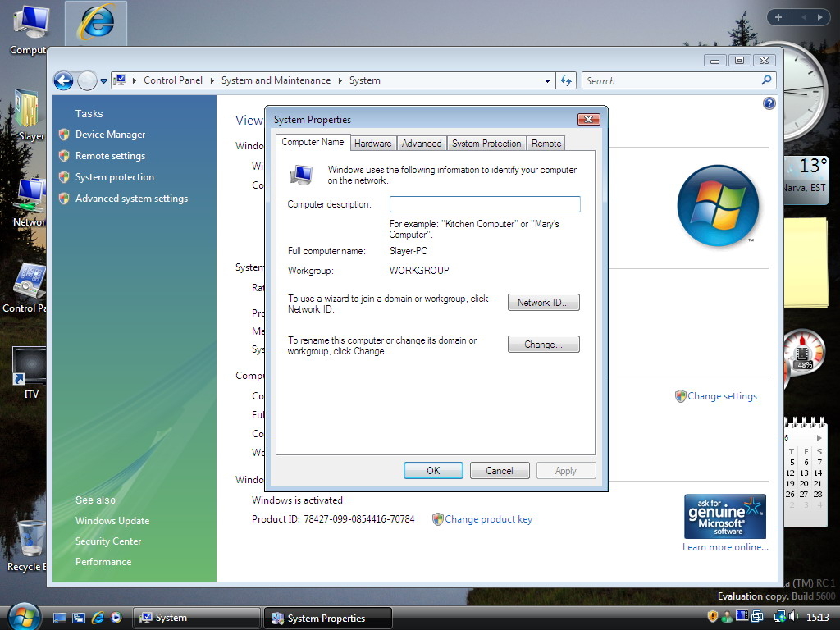Click the Refresh button beside address bar

[x=566, y=81]
